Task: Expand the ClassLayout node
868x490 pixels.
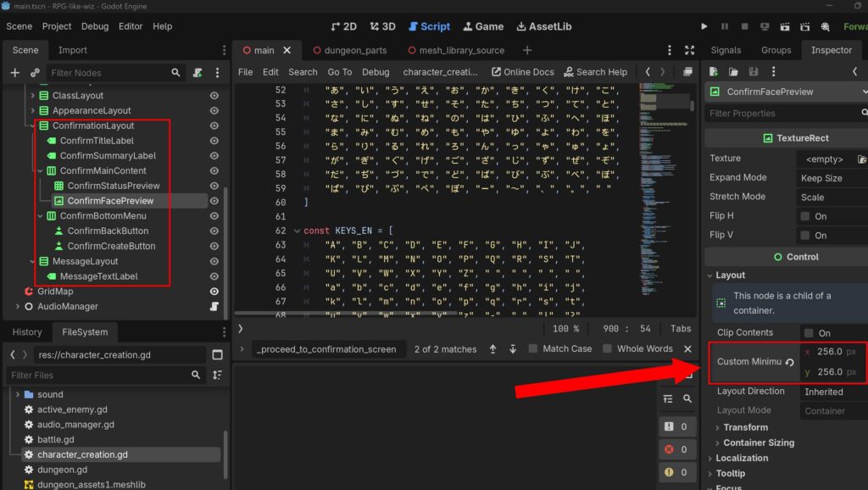Action: [x=33, y=96]
